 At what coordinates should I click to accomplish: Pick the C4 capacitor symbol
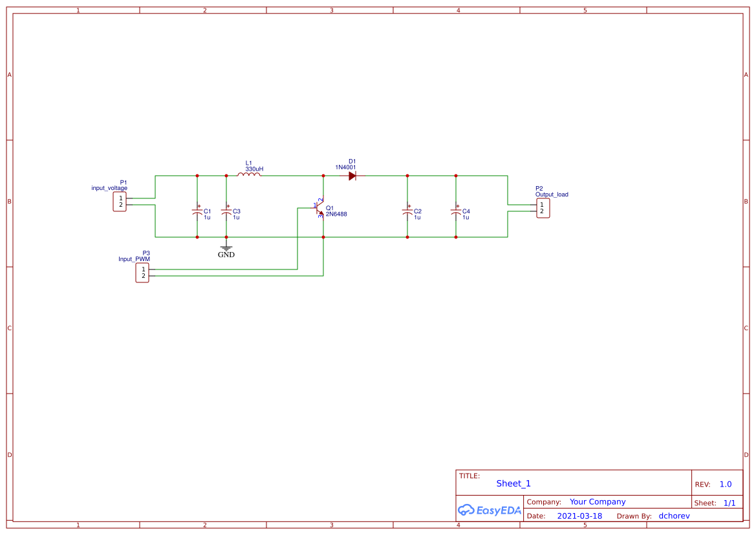click(x=456, y=211)
